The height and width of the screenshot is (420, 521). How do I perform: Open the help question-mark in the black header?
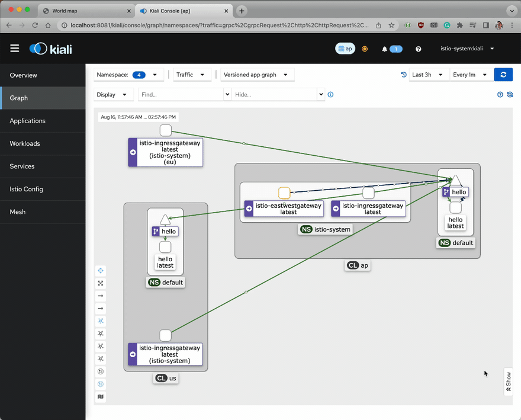(x=419, y=49)
